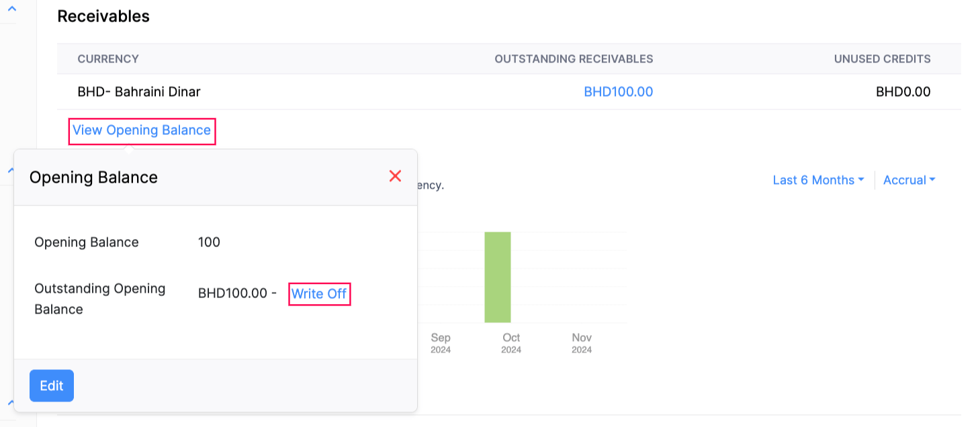Viewport: 980px width, 427px height.
Task: Click the Oct 2024 axis label
Action: (x=511, y=342)
